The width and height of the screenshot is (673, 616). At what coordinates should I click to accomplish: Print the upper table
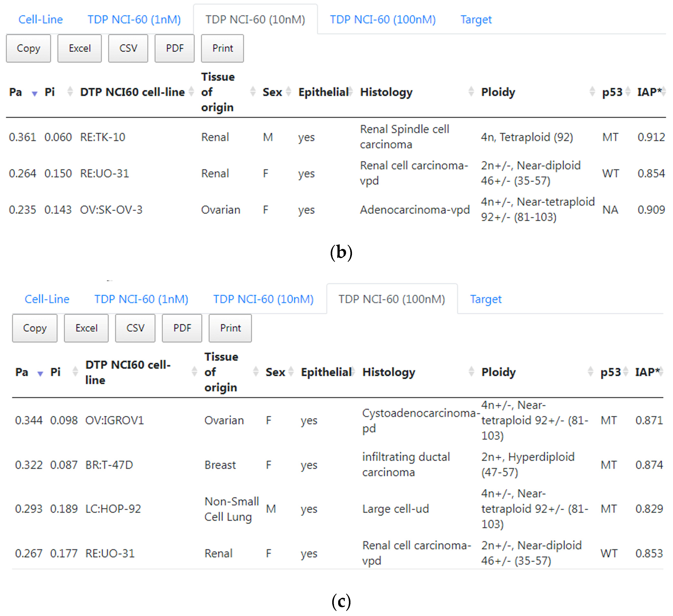click(222, 48)
